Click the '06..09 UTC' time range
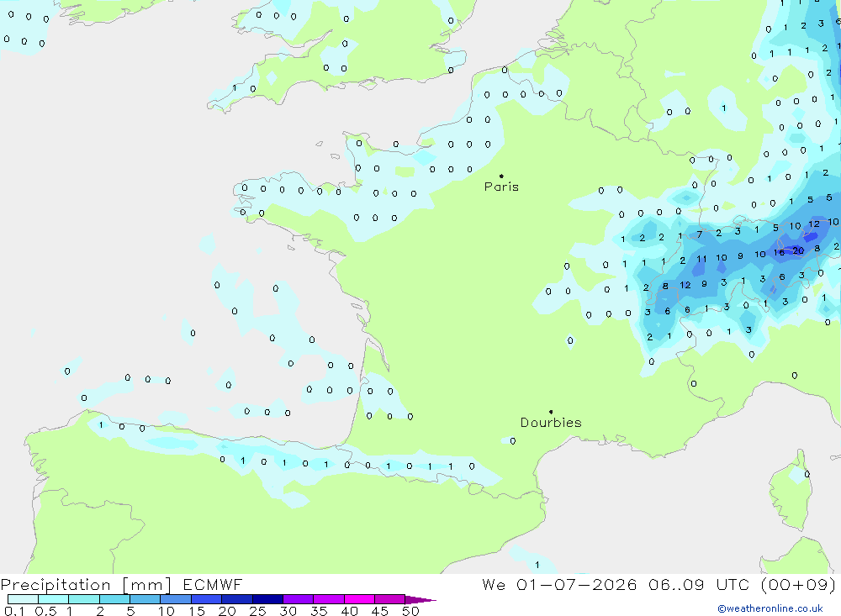Image resolution: width=841 pixels, height=616 pixels. pos(698,584)
